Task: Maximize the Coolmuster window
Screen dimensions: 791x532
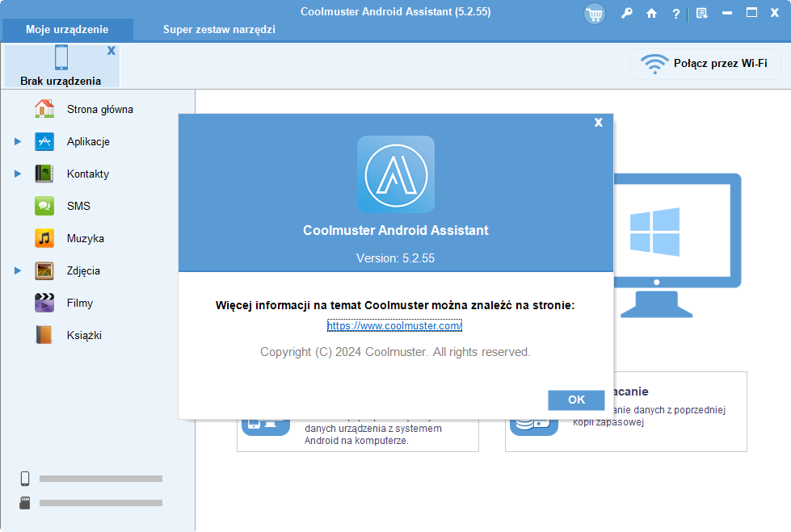Action: [751, 13]
